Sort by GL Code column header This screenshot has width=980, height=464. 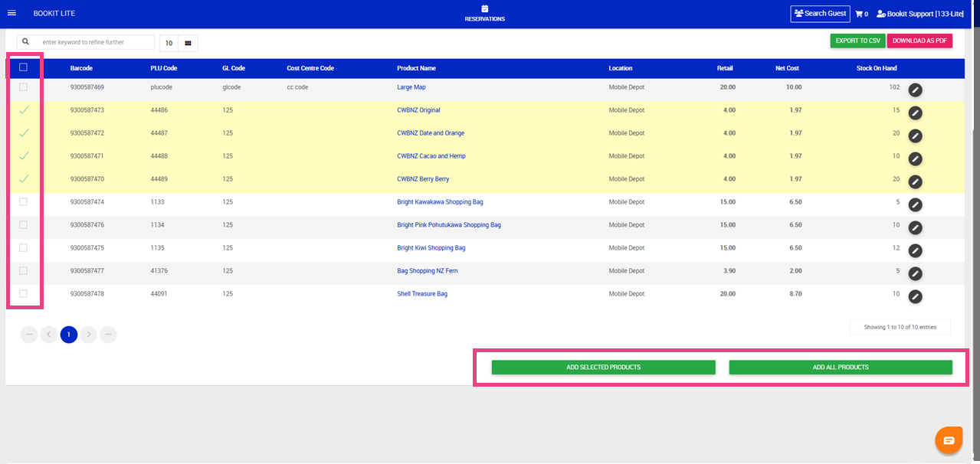[234, 68]
